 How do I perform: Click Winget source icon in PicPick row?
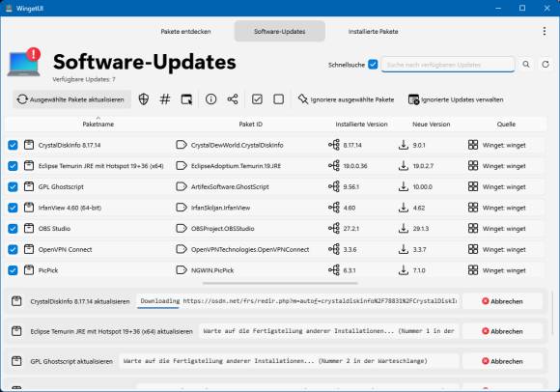point(473,270)
